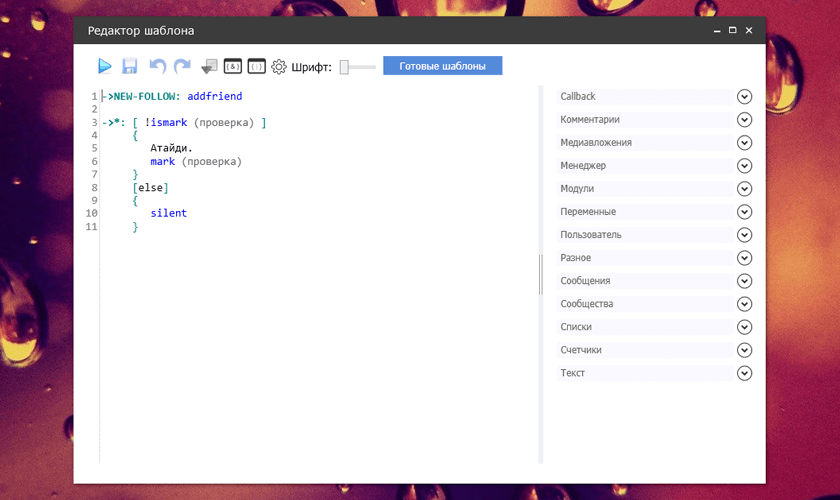
Task: Maximize the Редактор шаблона window
Action: 732,31
